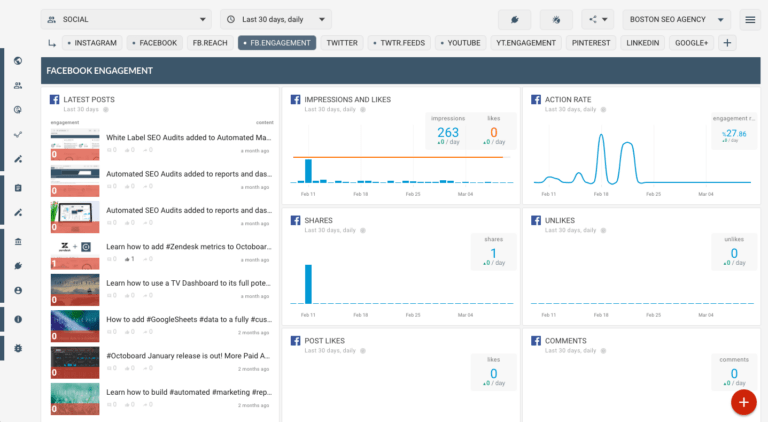Open post 'White Label SEO Audits added'
This screenshot has width=768, height=422.
click(189, 138)
